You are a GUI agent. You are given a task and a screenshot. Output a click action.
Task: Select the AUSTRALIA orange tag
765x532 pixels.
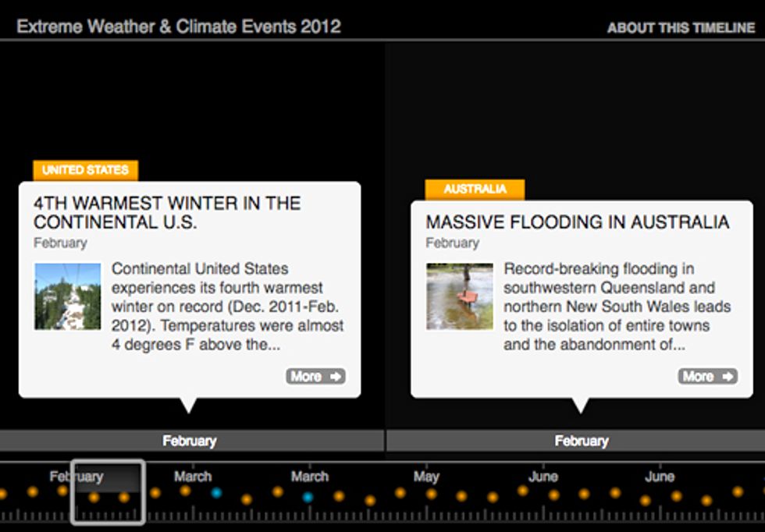click(475, 190)
